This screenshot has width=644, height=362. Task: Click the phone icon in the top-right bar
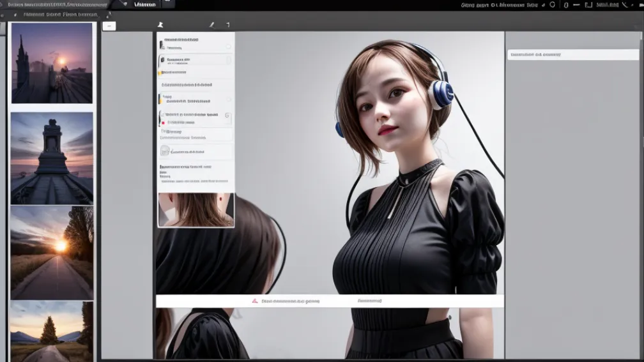(x=625, y=4)
